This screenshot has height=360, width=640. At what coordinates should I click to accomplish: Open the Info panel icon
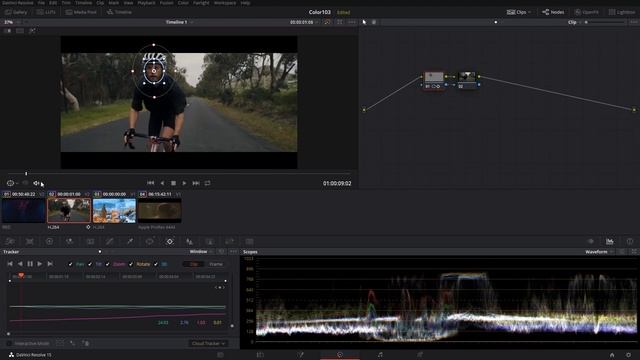tap(630, 242)
